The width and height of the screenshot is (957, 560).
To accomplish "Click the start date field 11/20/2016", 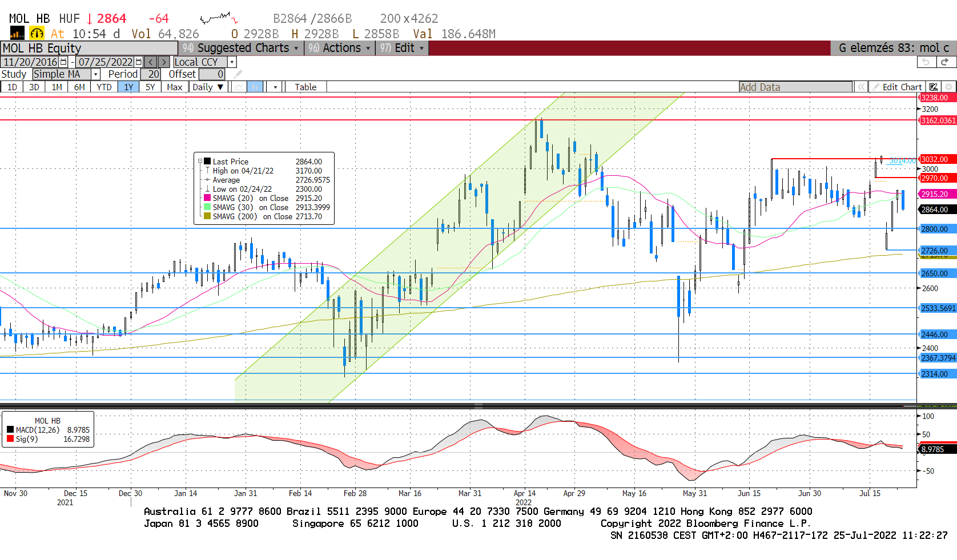I will 30,62.
